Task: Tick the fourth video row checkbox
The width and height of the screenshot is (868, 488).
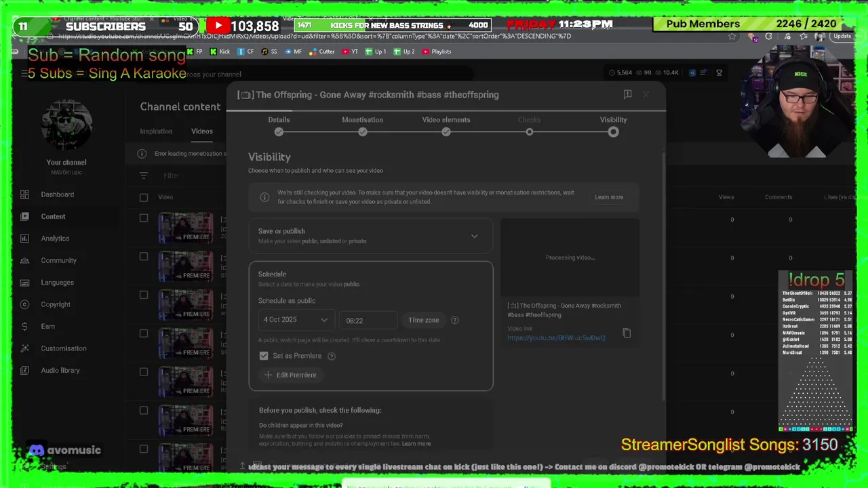Action: click(144, 333)
